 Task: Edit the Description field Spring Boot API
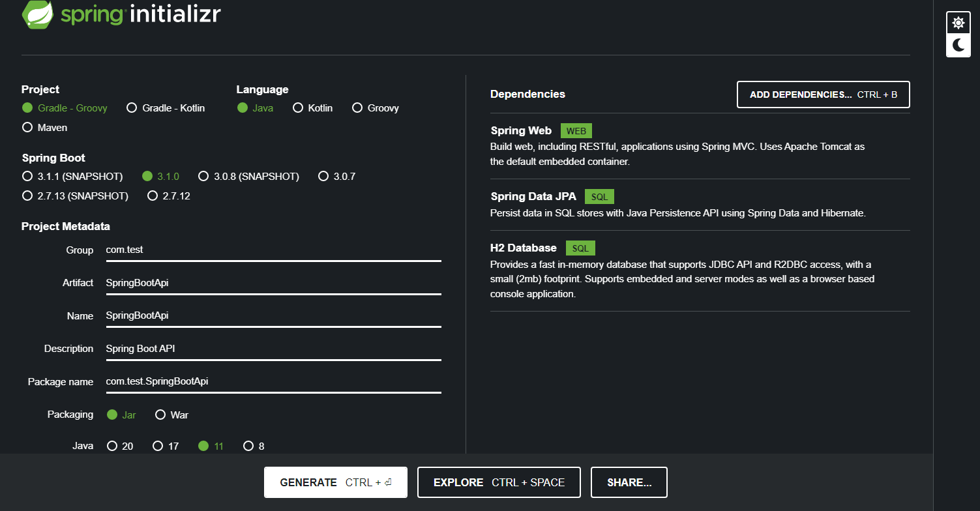coord(274,349)
